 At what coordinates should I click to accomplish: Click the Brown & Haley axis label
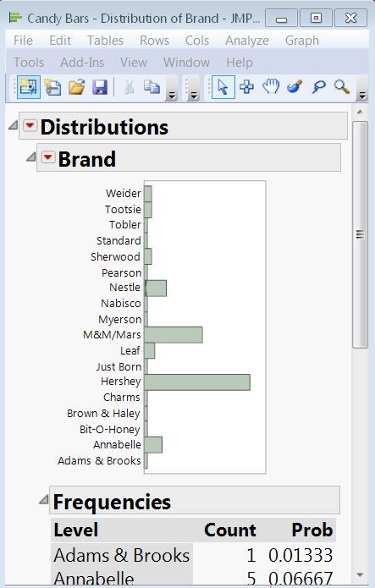103,413
